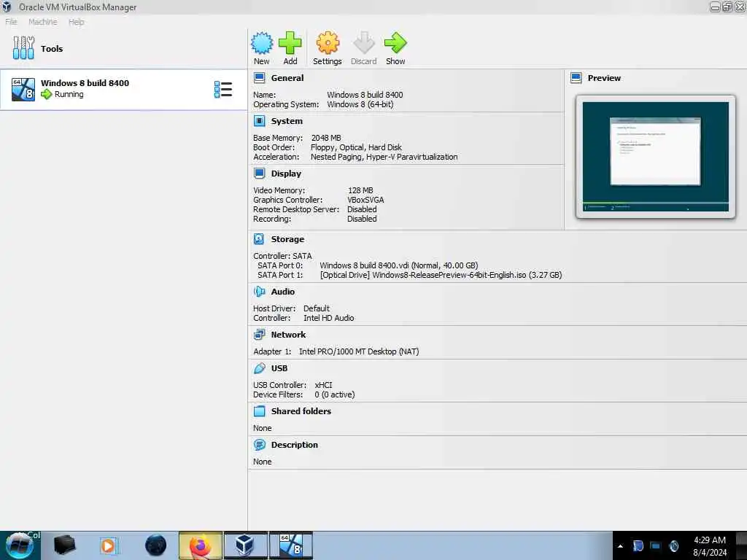
Task: Click the taskbar clock showing 4:29 AM
Action: click(x=709, y=545)
